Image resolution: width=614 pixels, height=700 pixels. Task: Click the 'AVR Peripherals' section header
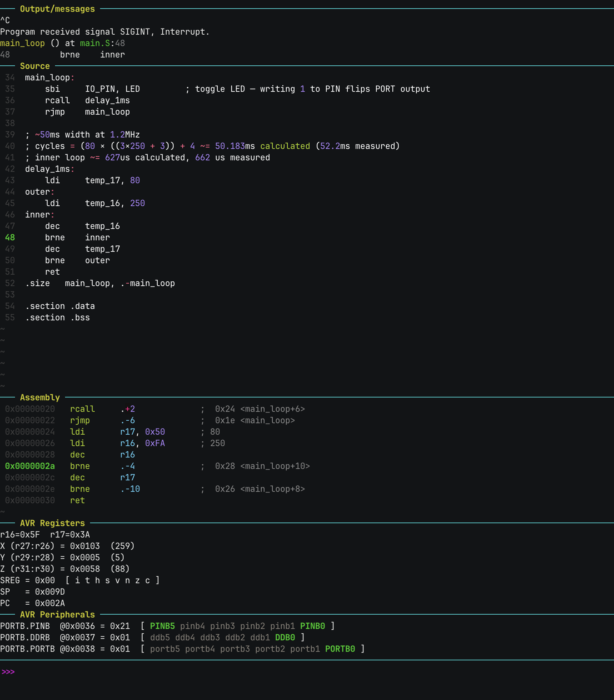coord(58,615)
